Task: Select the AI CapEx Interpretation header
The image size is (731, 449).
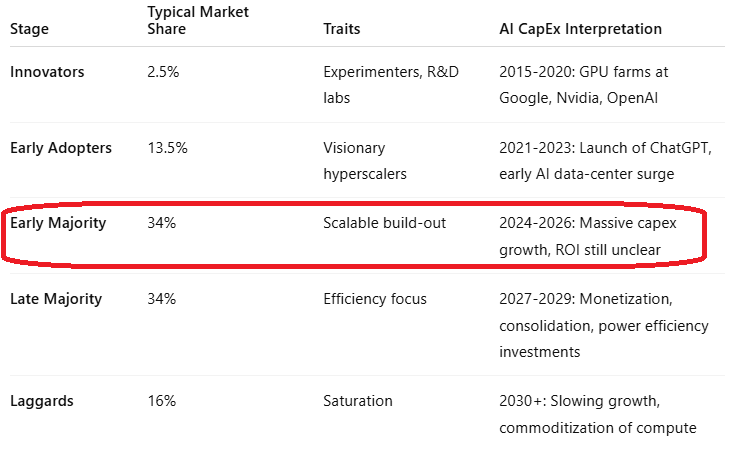Action: [580, 29]
